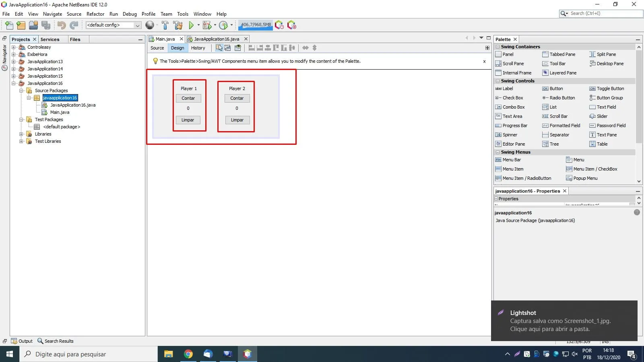Click the Preview Design icon in designer toolbar

tap(238, 48)
